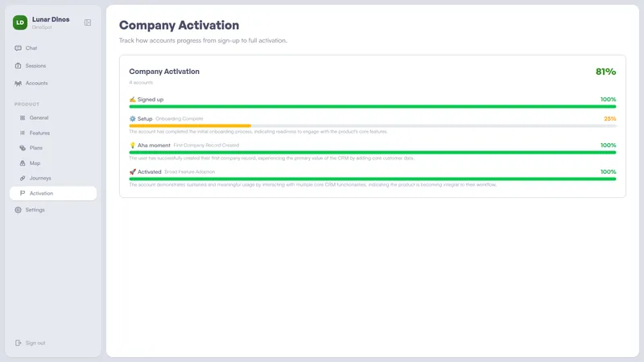
Task: Click the 25% Setup percentage
Action: (x=610, y=118)
